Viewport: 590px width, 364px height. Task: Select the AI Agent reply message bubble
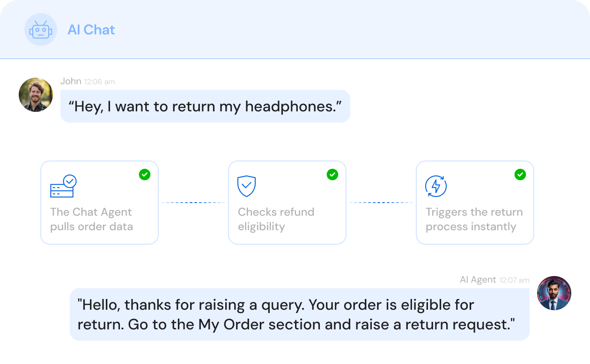[299, 314]
